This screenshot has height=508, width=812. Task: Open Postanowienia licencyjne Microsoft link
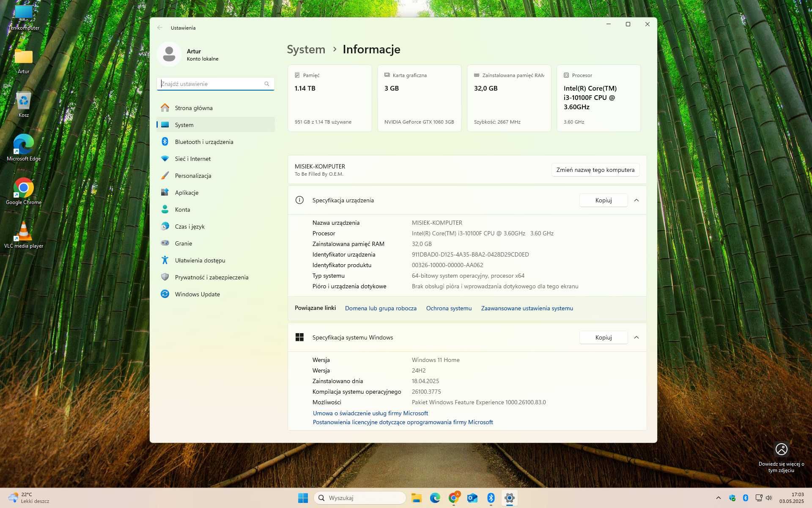403,422
